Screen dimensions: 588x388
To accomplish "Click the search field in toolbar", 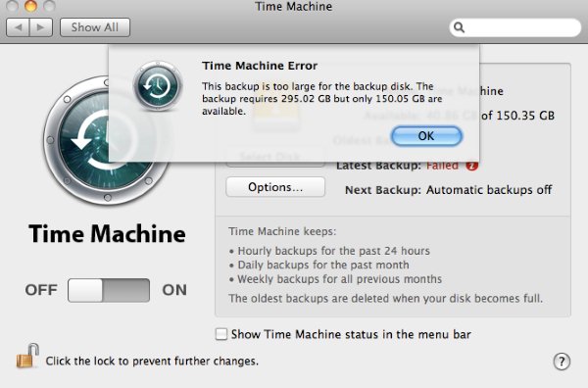I will pos(514,27).
